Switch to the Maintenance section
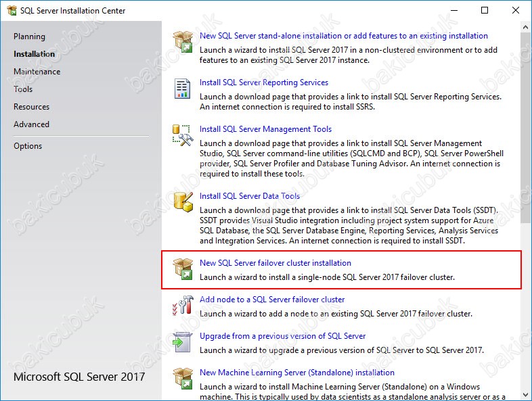 tap(37, 72)
